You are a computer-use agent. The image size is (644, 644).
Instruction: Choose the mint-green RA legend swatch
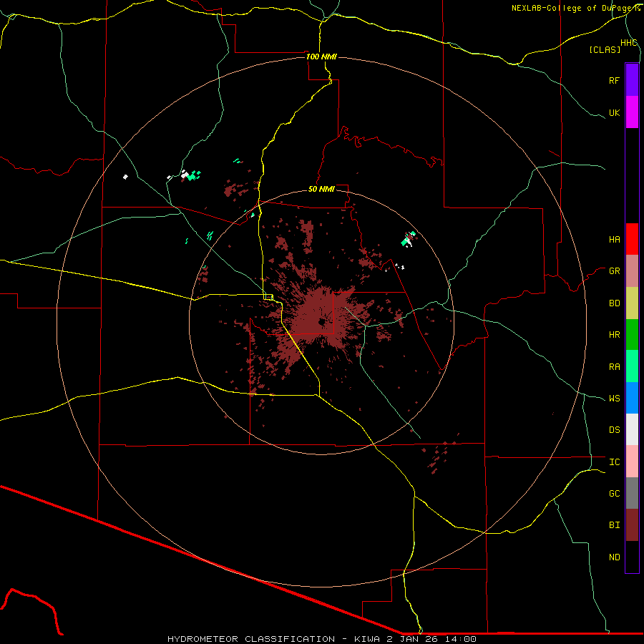tap(632, 366)
